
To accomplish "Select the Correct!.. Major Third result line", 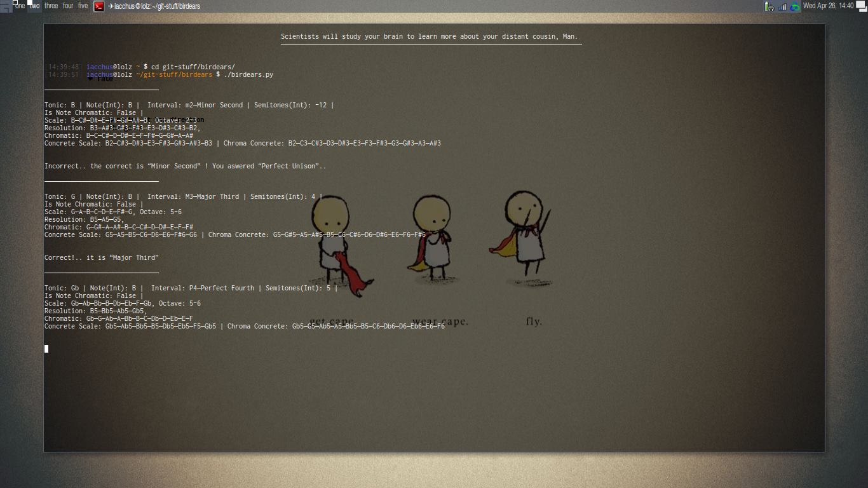I will click(x=101, y=257).
